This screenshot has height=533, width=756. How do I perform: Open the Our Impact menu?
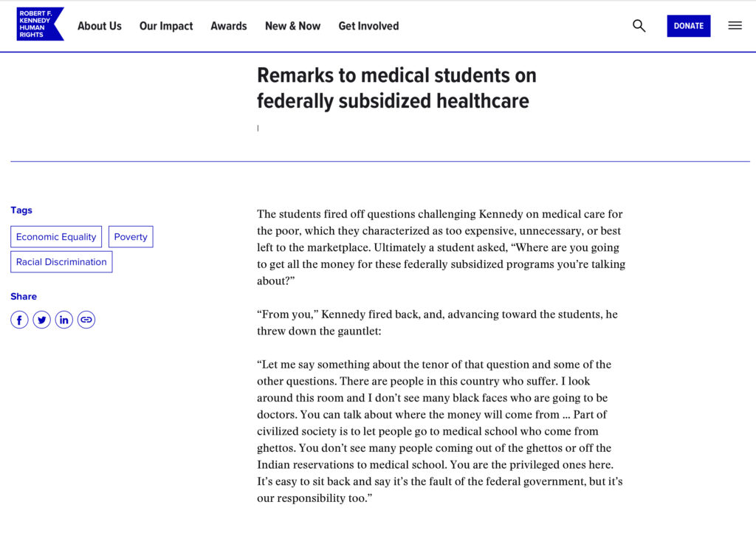[166, 26]
